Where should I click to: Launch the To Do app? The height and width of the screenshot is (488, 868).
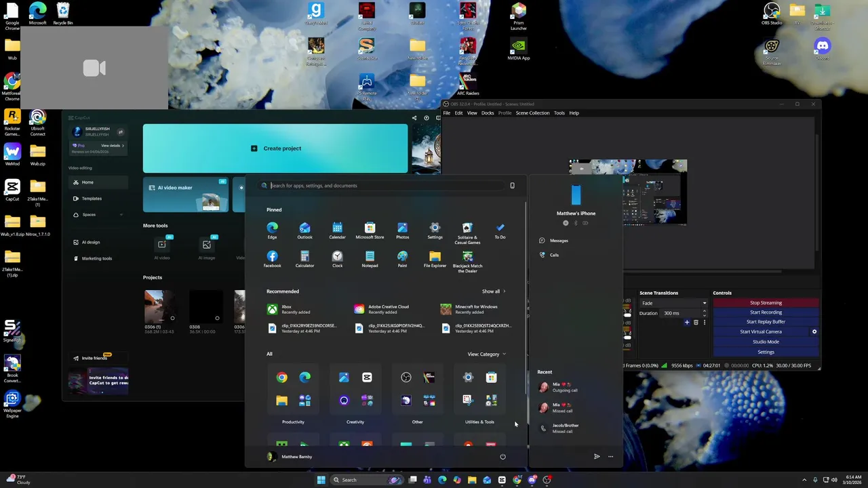tap(500, 230)
